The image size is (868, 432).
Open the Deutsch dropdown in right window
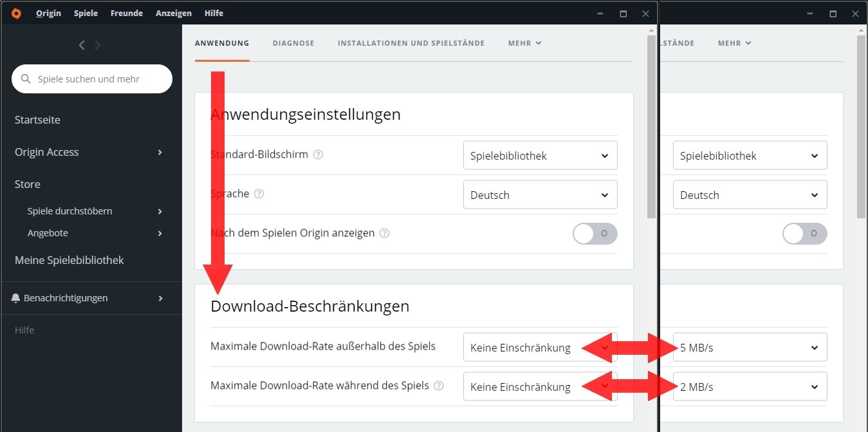[x=750, y=194]
